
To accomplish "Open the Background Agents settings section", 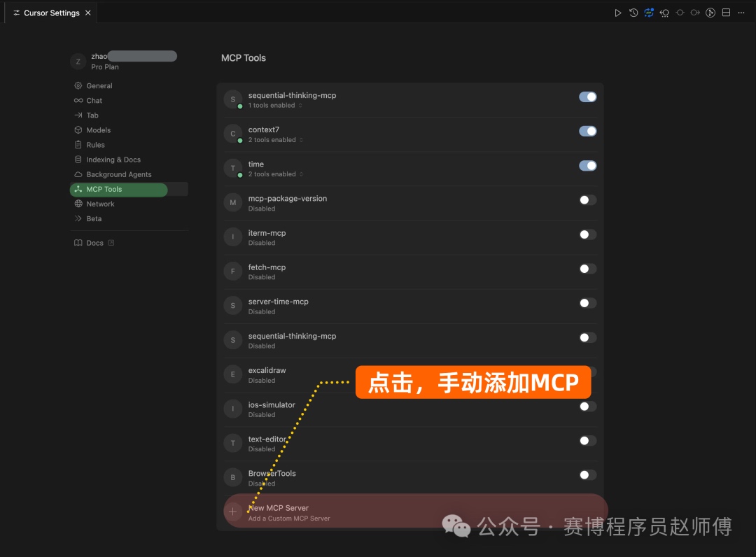I will [x=129, y=174].
